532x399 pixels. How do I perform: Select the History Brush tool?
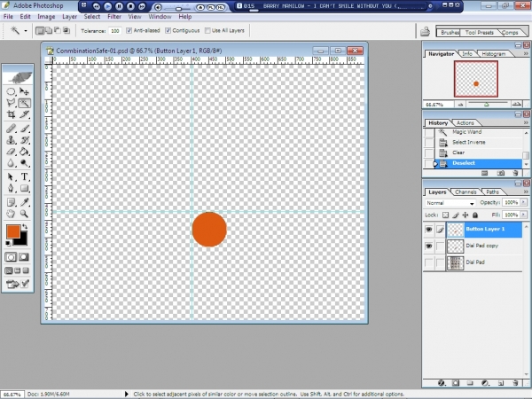[x=24, y=140]
